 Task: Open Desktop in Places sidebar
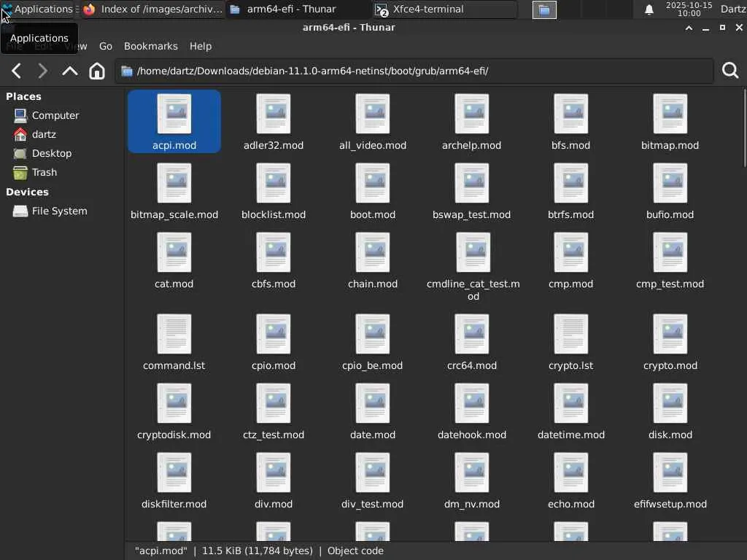pyautogui.click(x=52, y=153)
